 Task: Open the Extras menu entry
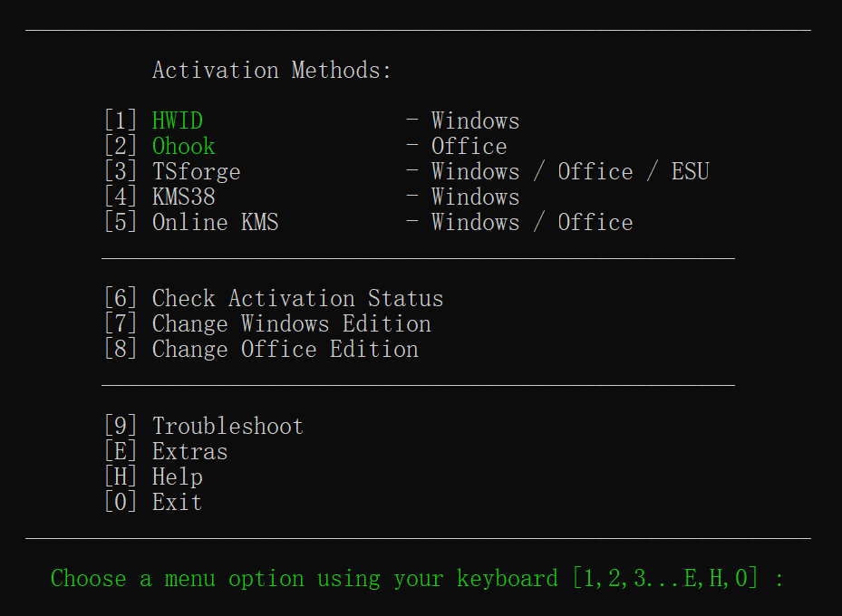click(189, 451)
